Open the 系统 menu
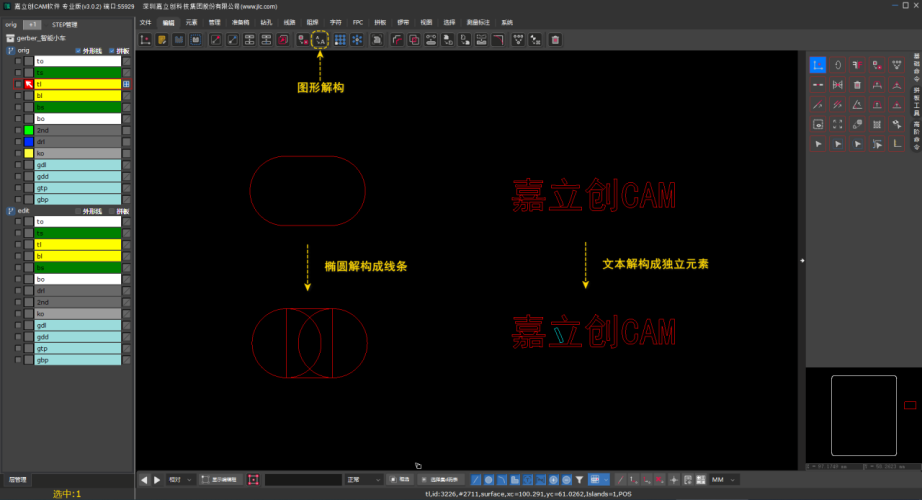922x500 pixels. pos(507,22)
